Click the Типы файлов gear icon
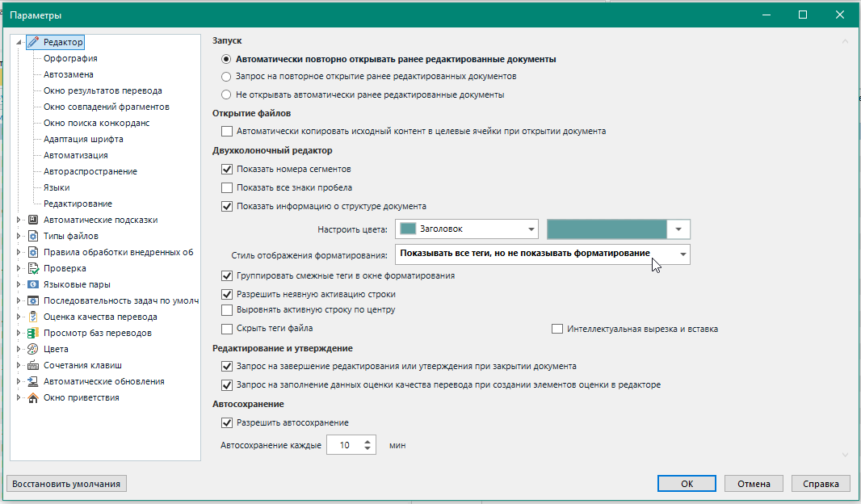 click(x=33, y=236)
